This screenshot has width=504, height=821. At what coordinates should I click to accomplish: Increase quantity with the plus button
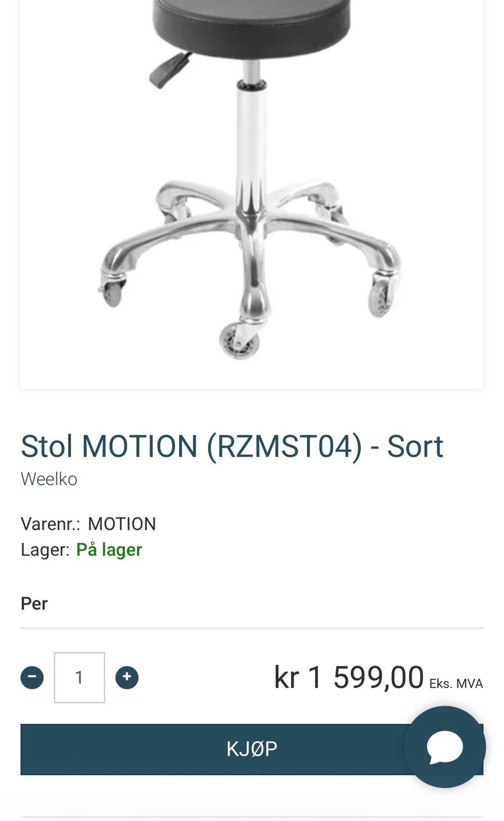[x=127, y=677]
